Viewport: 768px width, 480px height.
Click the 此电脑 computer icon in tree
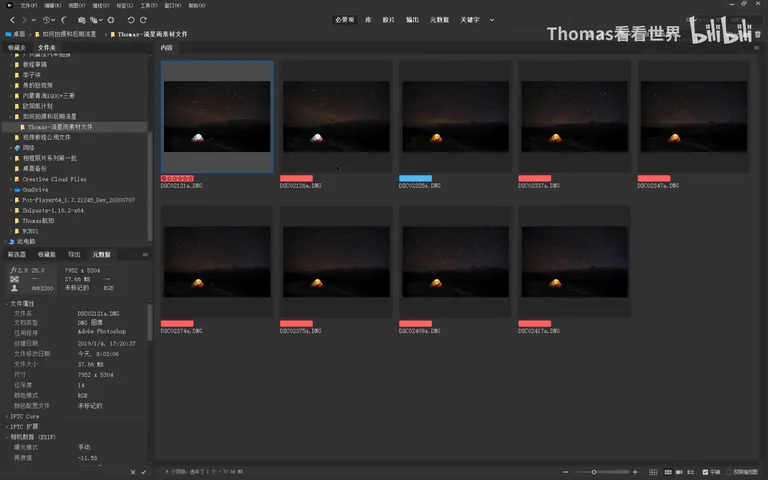point(12,241)
